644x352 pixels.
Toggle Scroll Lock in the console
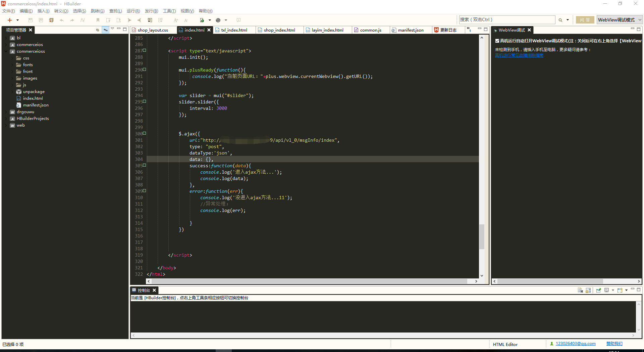(x=588, y=290)
